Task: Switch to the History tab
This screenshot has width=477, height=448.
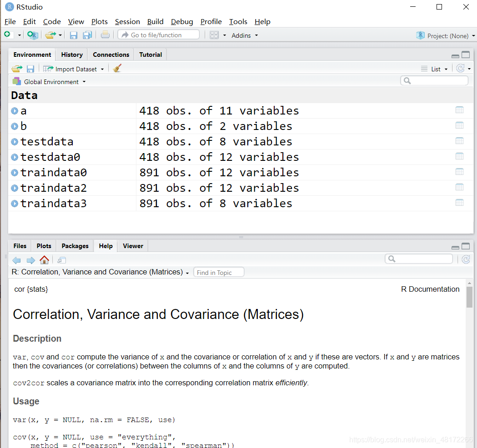Action: (72, 55)
